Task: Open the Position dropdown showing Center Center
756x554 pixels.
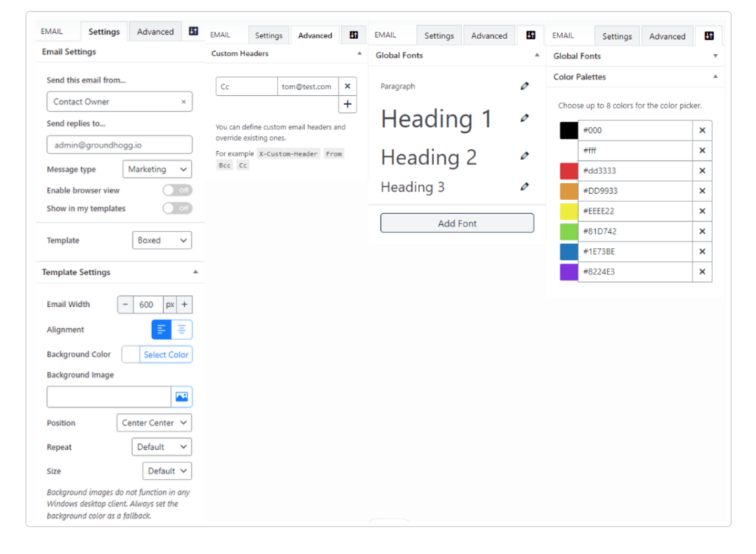Action: coord(154,423)
